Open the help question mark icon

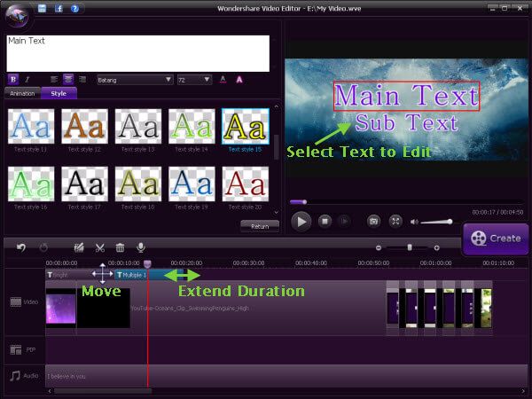click(75, 8)
